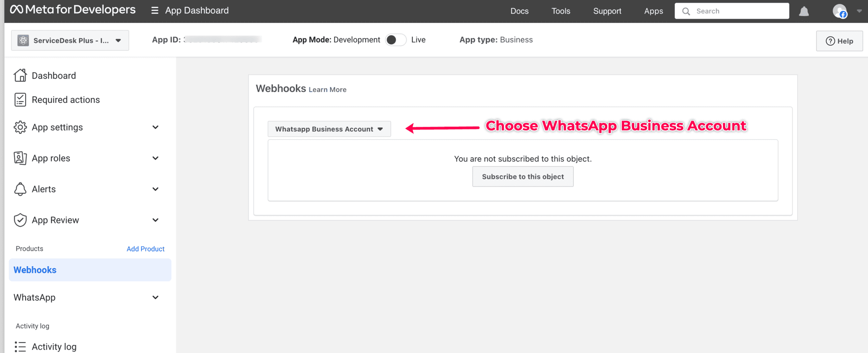Click the App Review shield icon

(x=20, y=220)
